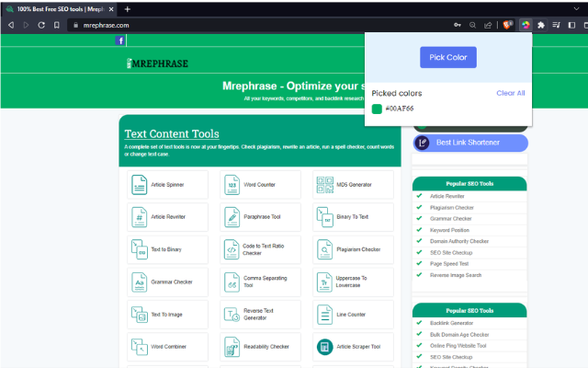Open the Reverse Text Generator tool

pyautogui.click(x=260, y=315)
